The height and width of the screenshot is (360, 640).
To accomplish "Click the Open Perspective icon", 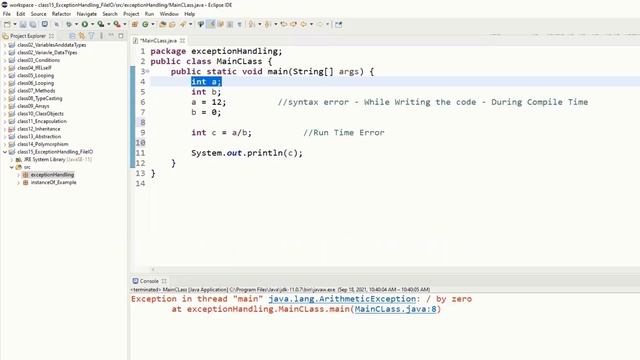I will (338, 24).
